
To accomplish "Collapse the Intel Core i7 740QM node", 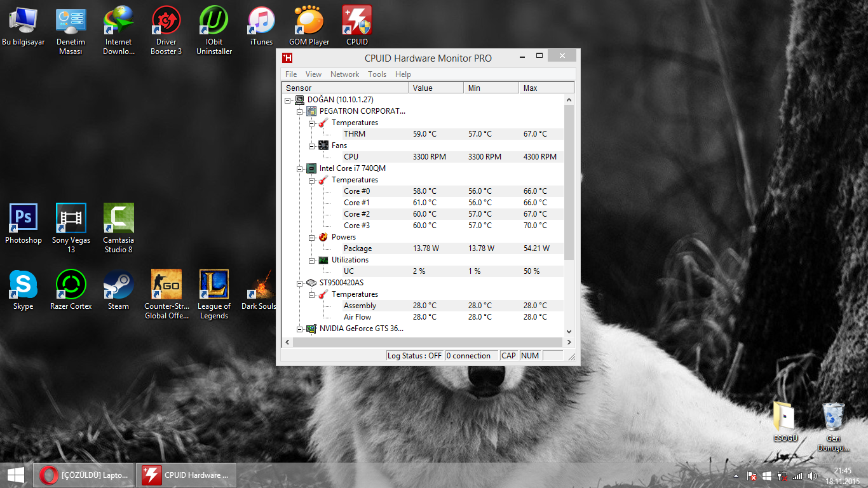I will point(300,168).
